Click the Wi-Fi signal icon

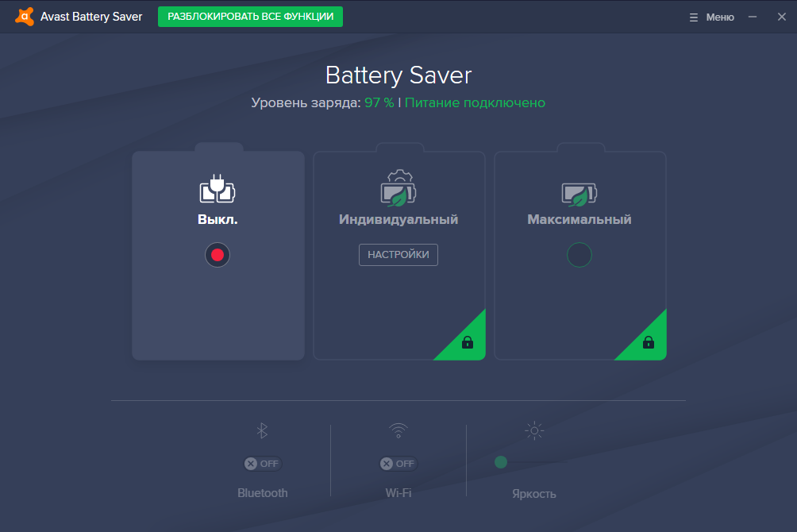pos(398,431)
